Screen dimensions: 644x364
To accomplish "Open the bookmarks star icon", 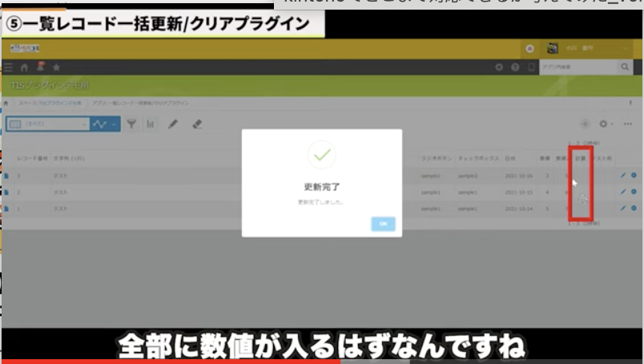I will (56, 68).
